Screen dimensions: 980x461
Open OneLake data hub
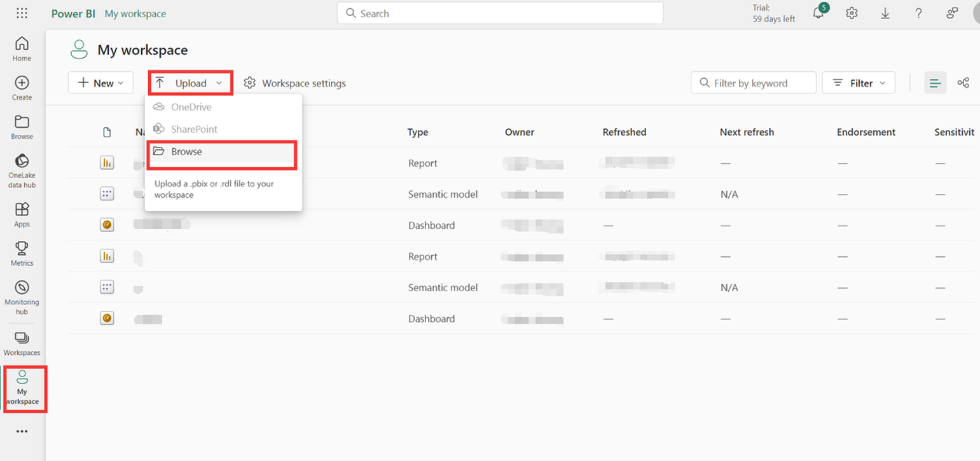pos(22,168)
